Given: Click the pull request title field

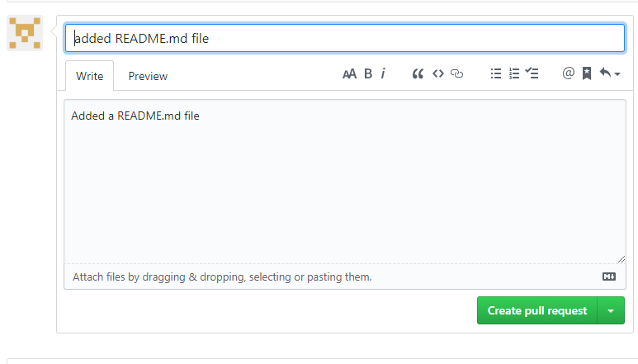Looking at the screenshot, I should click(x=345, y=38).
